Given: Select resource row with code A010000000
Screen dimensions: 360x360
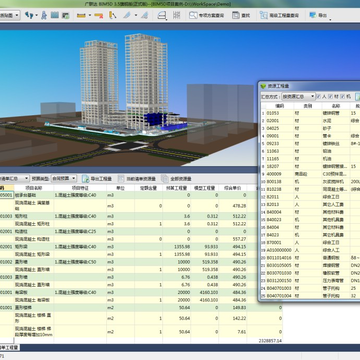Looking at the screenshot, I should (310, 250).
